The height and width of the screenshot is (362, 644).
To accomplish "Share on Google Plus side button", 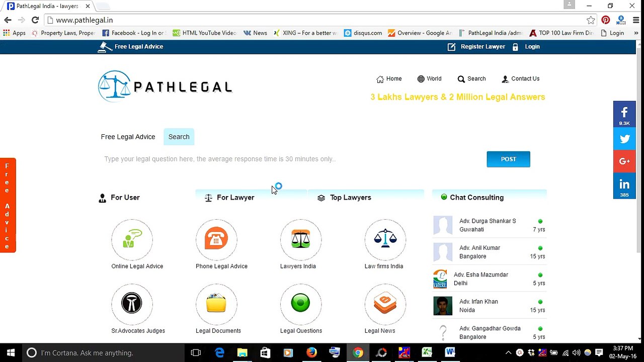I will 624,161.
